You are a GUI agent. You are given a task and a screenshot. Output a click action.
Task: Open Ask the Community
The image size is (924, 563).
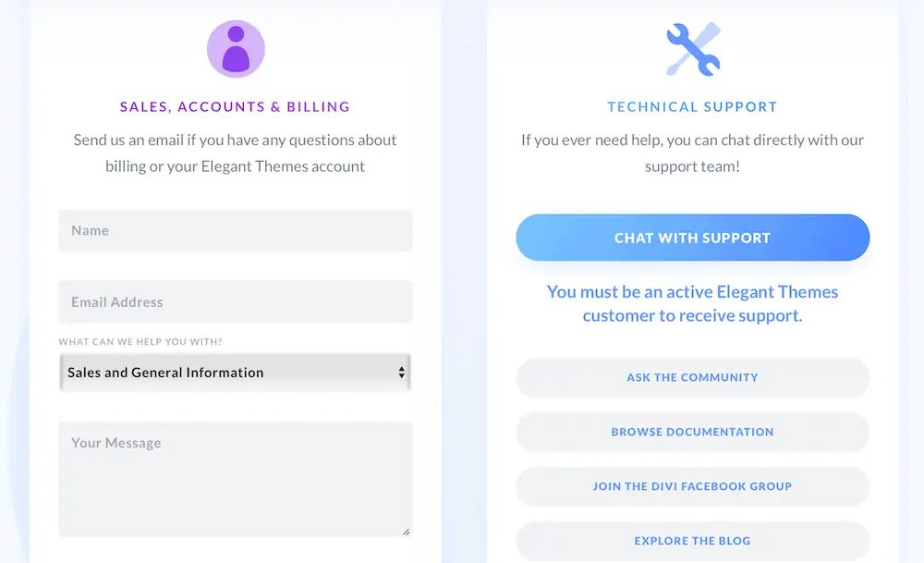point(693,377)
